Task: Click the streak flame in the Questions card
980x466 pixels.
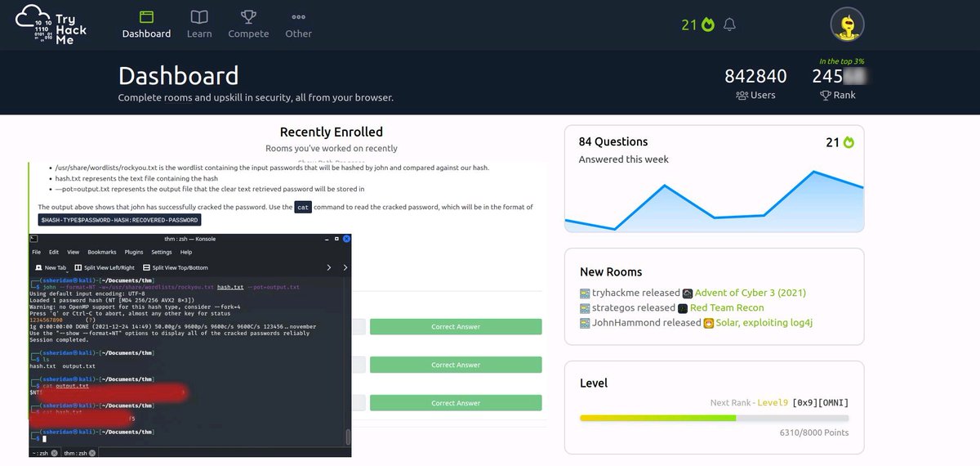Action: click(x=849, y=142)
